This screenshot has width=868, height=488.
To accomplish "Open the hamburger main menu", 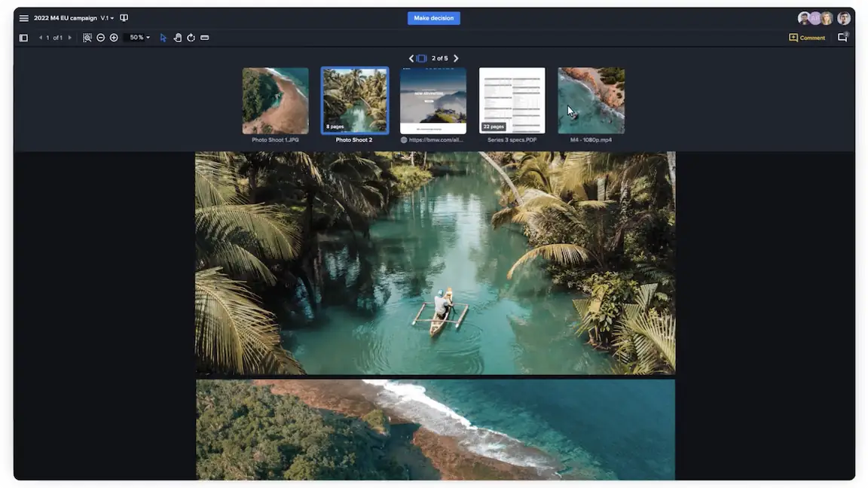I will pyautogui.click(x=24, y=18).
